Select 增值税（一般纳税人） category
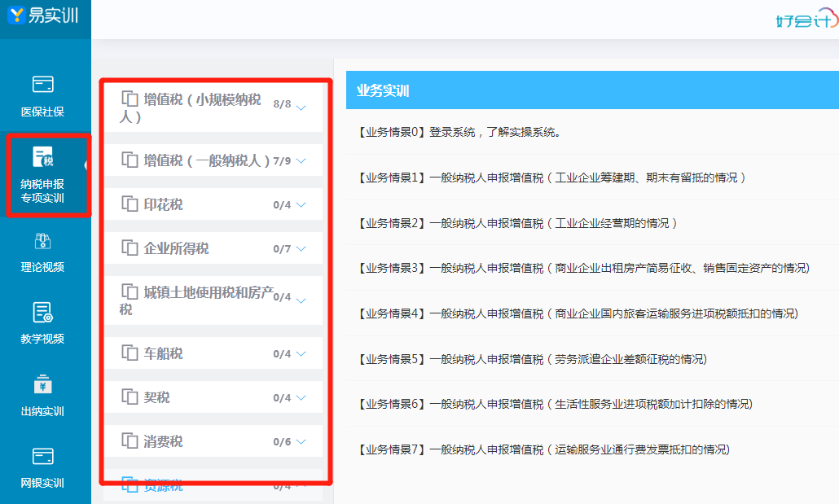This screenshot has width=839, height=504. 213,160
